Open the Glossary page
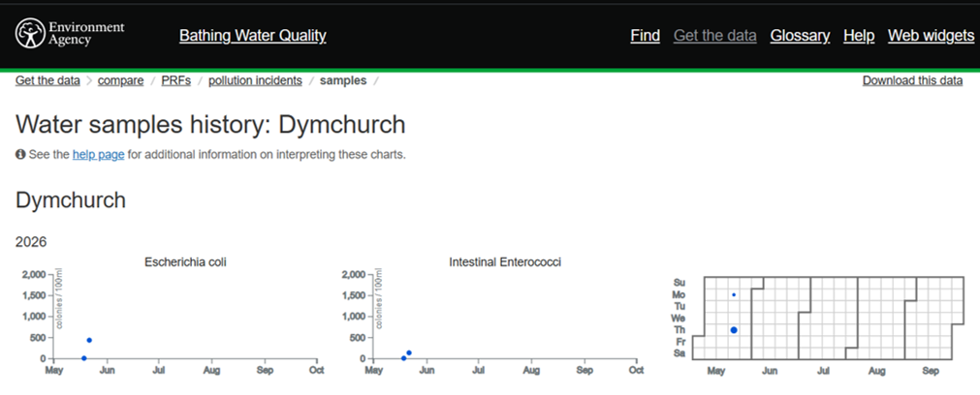980x395 pixels. pyautogui.click(x=800, y=36)
